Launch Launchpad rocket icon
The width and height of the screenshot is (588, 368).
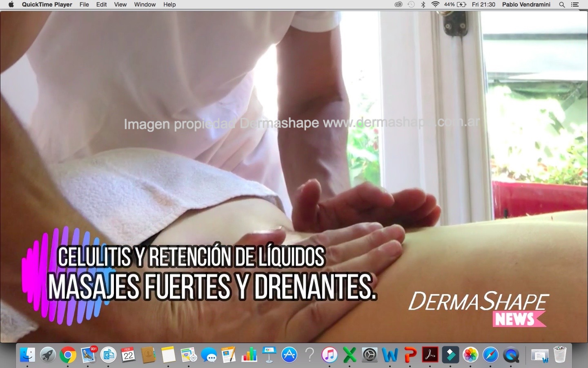48,355
